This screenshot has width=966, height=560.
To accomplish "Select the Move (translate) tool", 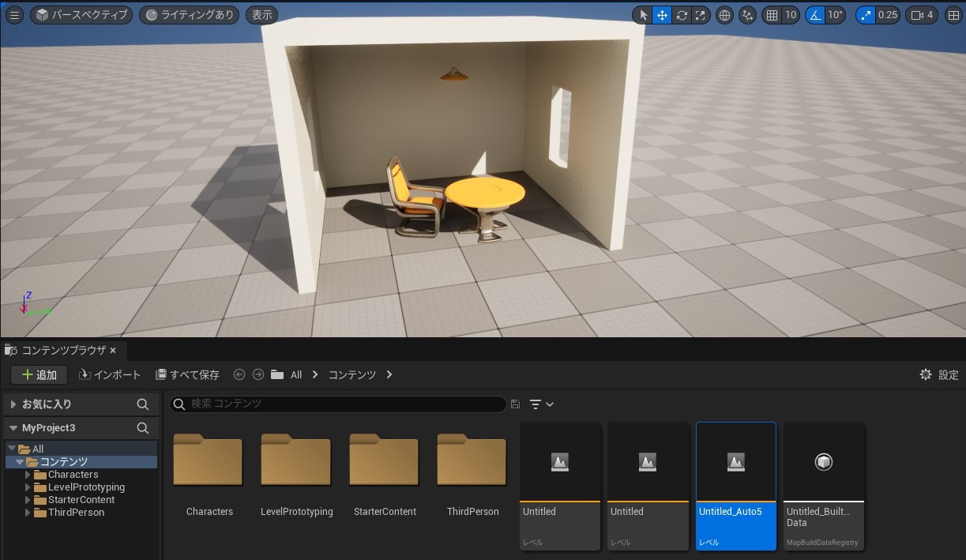I will click(662, 14).
